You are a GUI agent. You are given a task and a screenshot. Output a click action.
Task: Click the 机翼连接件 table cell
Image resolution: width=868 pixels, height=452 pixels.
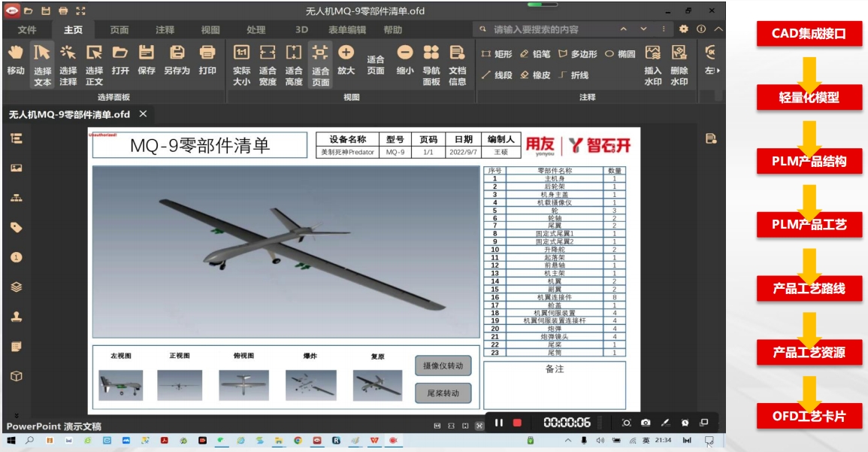(554, 298)
